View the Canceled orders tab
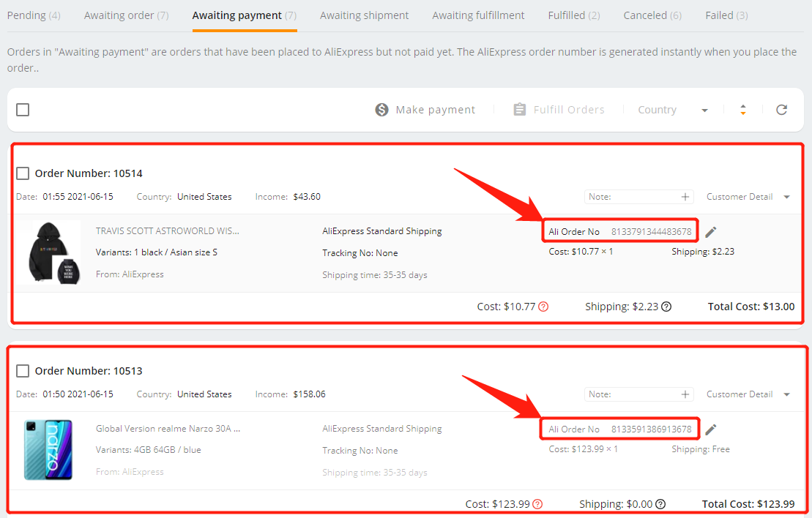Viewport: 812px width, 518px height. (652, 15)
